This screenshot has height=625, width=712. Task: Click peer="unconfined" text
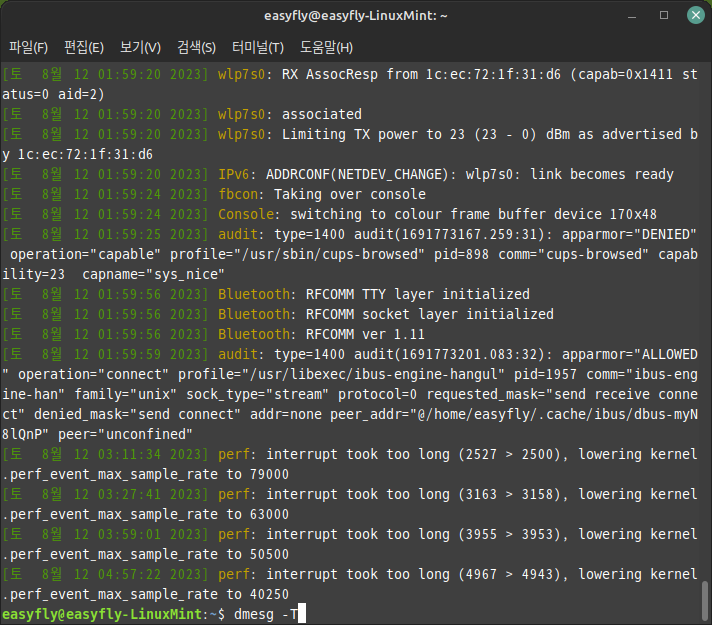click(125, 434)
